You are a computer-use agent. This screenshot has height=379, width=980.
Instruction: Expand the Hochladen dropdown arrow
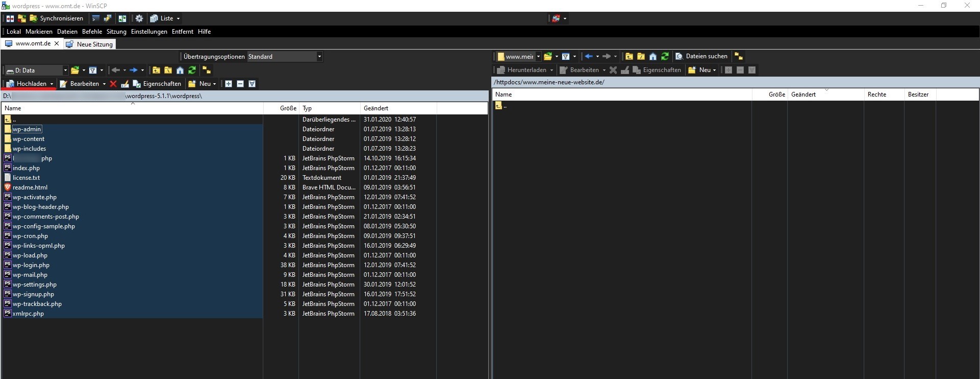tap(52, 84)
